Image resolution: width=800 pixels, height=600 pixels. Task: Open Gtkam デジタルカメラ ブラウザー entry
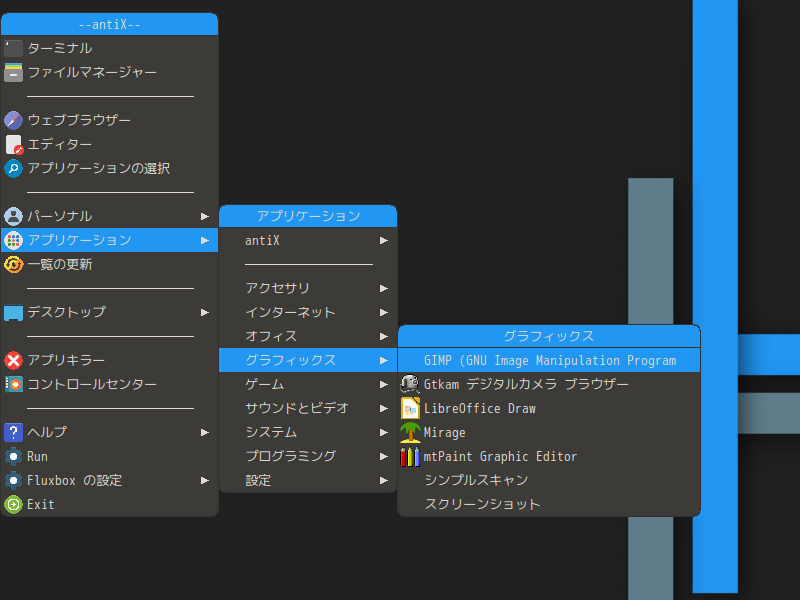[548, 384]
